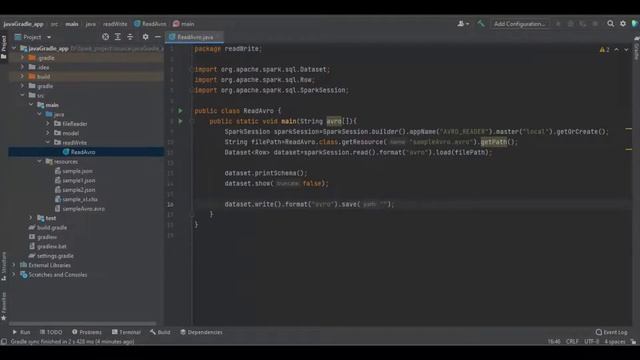Toggle the Favorites side panel button
The image size is (640, 360).
4,306
